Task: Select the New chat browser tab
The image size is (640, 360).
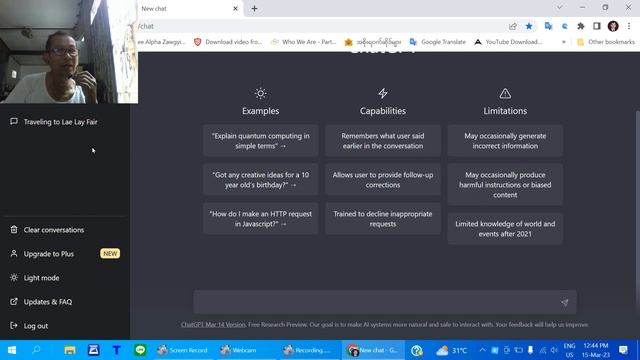Action: point(190,9)
